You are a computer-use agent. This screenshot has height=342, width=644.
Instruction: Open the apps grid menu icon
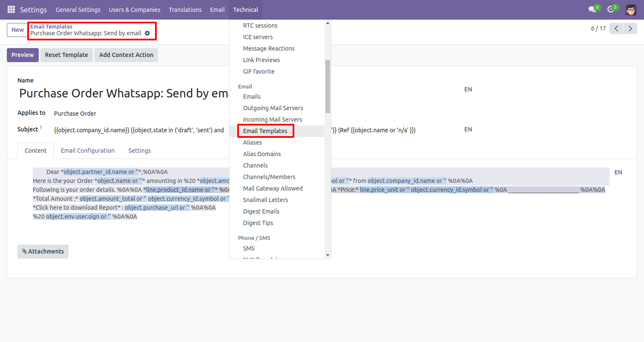click(11, 9)
